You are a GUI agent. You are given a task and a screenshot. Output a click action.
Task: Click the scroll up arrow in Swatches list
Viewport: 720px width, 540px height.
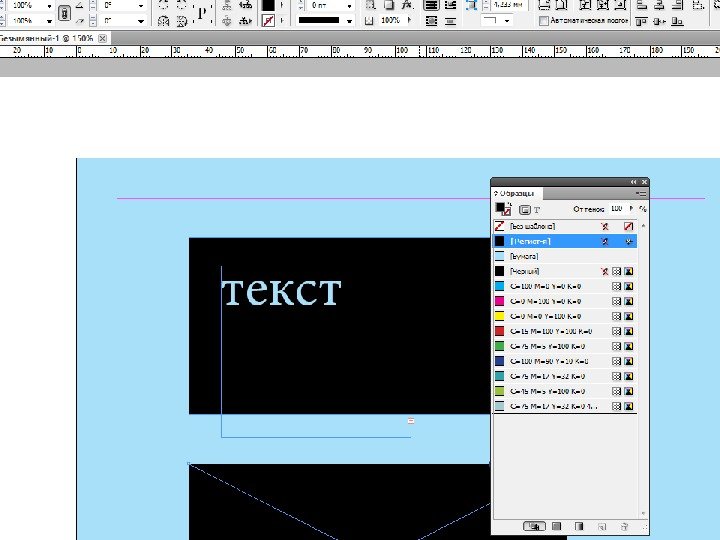[643, 226]
